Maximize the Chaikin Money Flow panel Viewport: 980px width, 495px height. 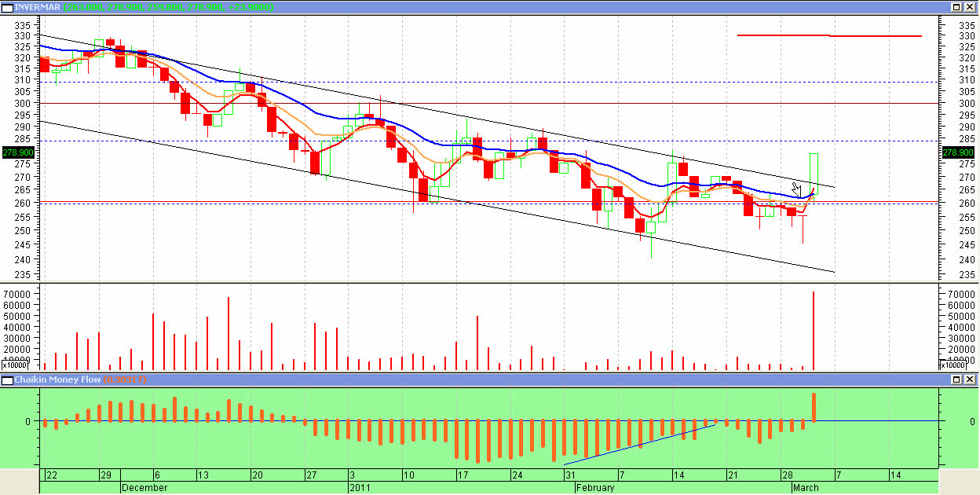coord(957,379)
